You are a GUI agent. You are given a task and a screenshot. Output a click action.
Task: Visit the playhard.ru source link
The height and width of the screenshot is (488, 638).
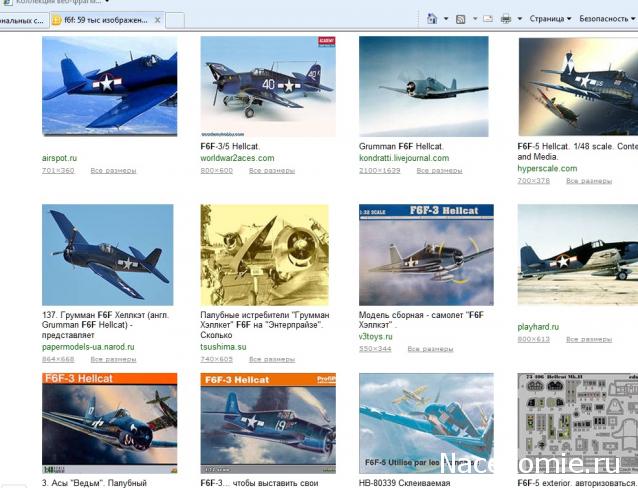coord(538,327)
